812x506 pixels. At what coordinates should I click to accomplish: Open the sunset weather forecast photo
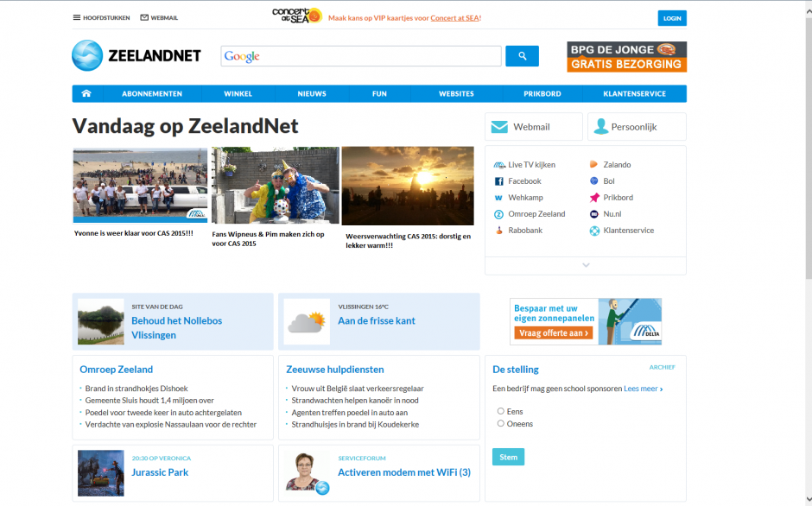[x=408, y=186]
